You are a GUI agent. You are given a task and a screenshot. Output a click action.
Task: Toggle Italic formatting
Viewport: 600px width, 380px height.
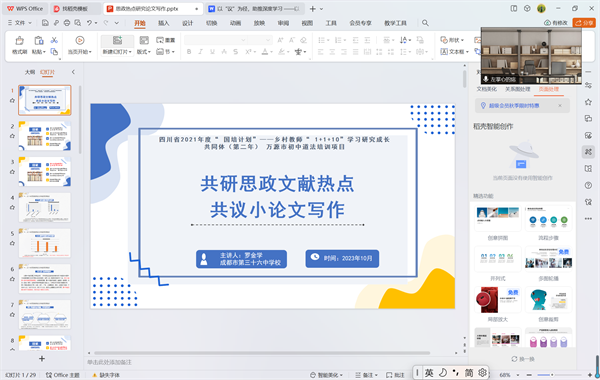pos(200,52)
